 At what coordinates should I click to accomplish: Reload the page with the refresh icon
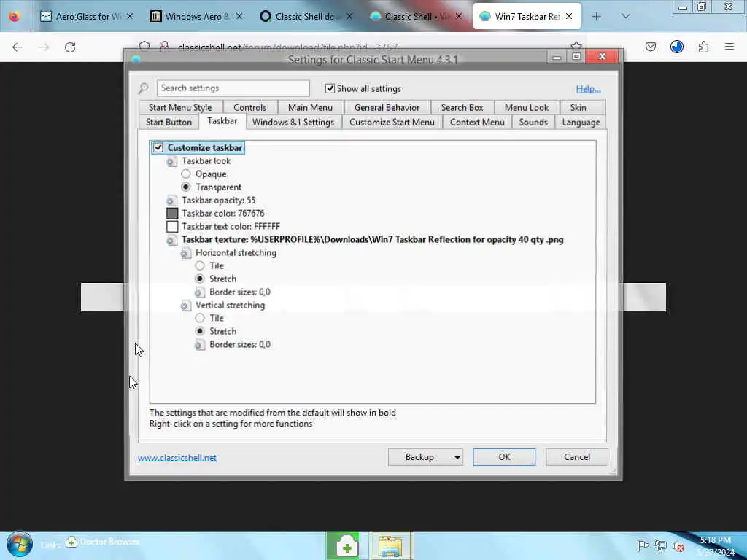pyautogui.click(x=70, y=47)
